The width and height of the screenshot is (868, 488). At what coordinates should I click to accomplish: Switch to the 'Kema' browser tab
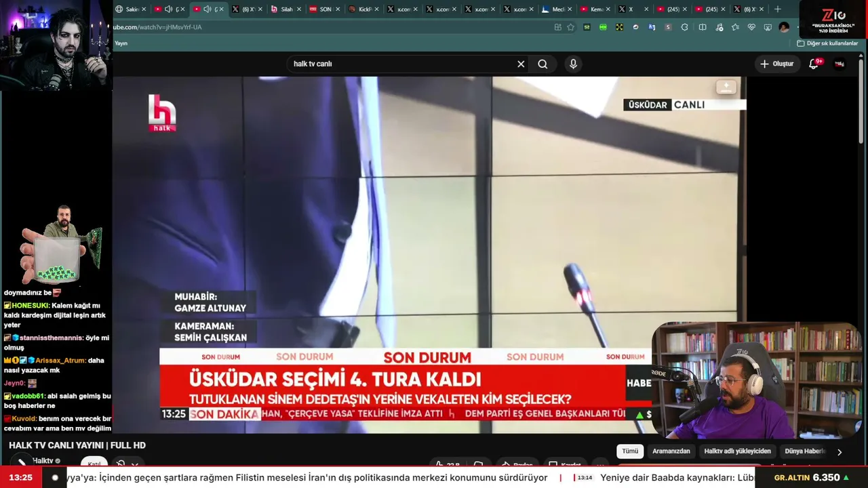(x=595, y=9)
